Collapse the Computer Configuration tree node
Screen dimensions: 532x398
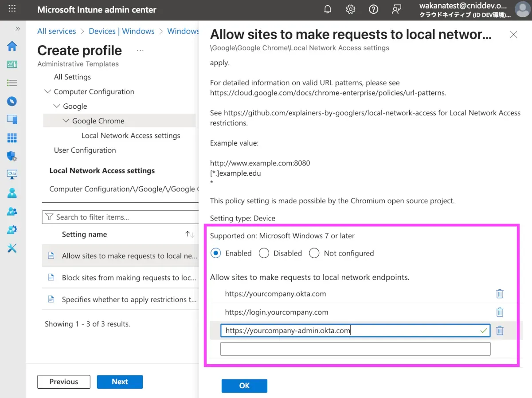[47, 92]
